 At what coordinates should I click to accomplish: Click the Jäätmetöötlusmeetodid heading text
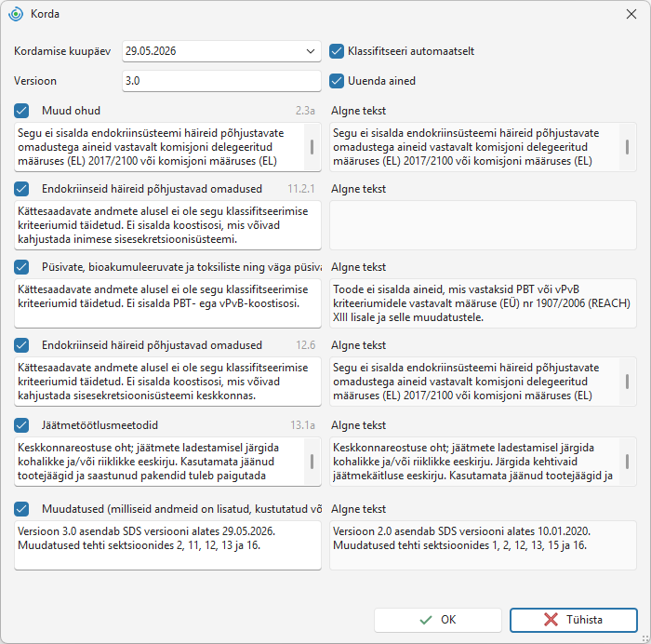click(x=100, y=425)
